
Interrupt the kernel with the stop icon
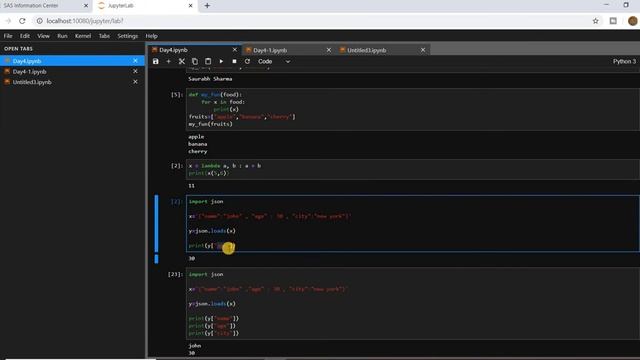234,61
